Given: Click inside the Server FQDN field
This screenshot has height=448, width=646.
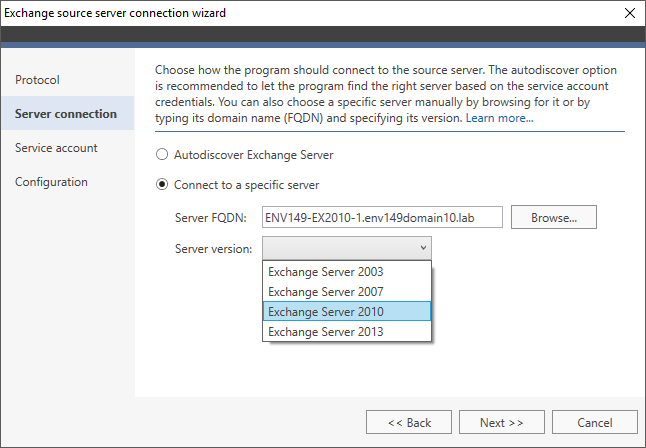Looking at the screenshot, I should coord(382,217).
